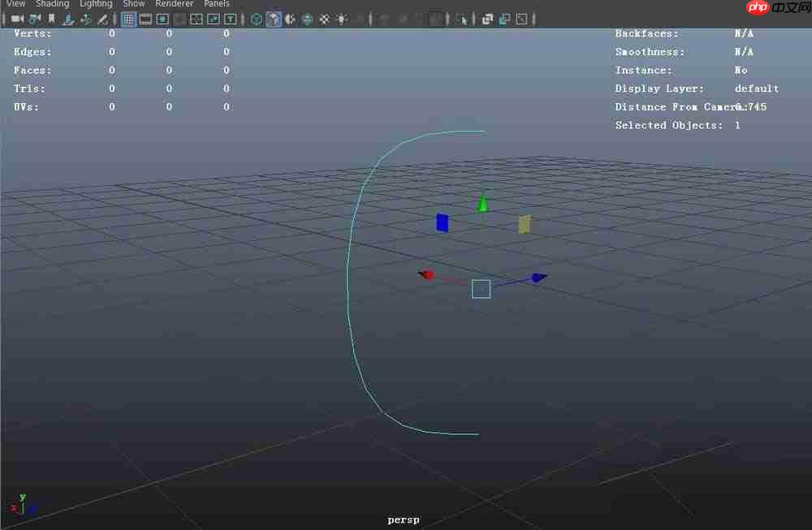
Task: Expand the Lighting menu
Action: pyautogui.click(x=96, y=4)
